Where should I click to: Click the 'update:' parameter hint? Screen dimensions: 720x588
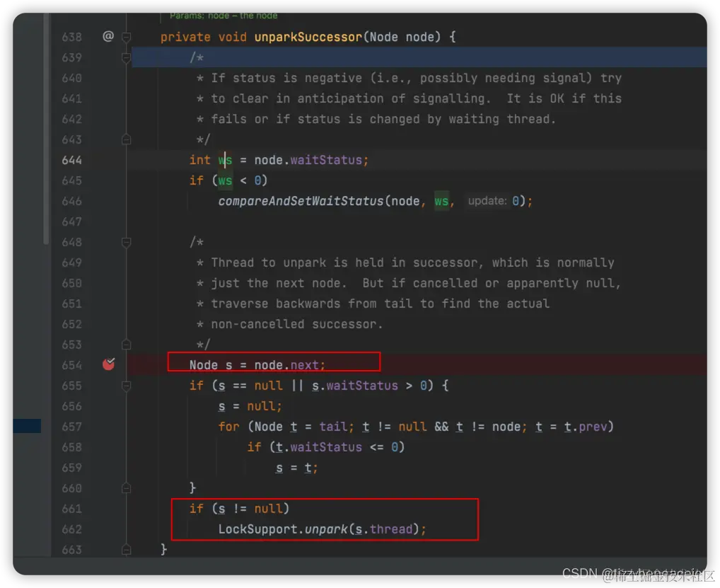[487, 201]
